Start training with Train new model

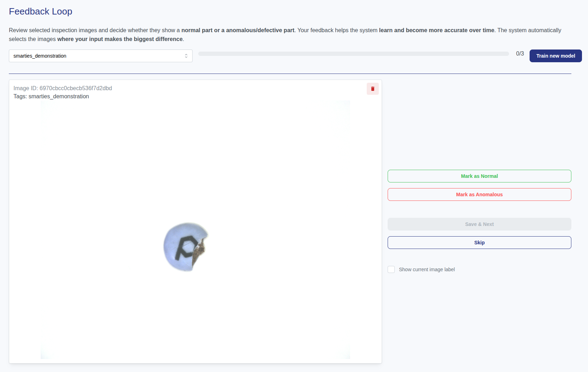click(x=555, y=56)
